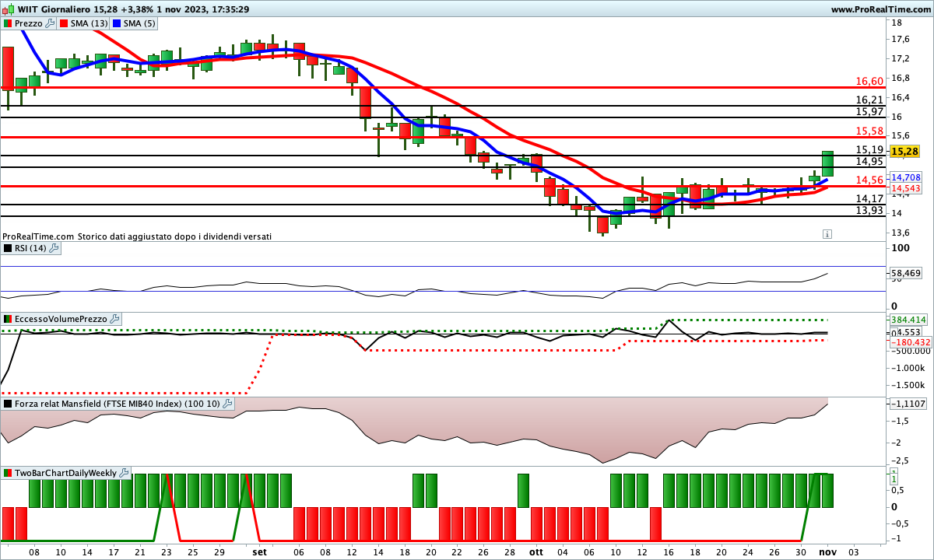Click the red SMA (13) color swatch
Image resolution: width=934 pixels, height=560 pixels.
64,23
